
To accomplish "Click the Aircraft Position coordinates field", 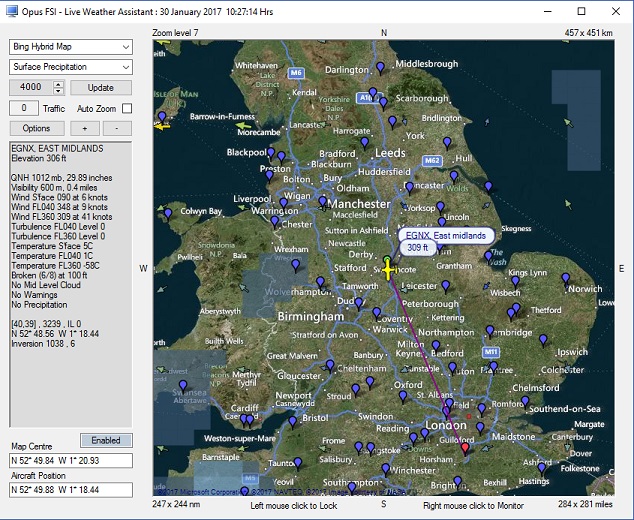I will [x=71, y=490].
